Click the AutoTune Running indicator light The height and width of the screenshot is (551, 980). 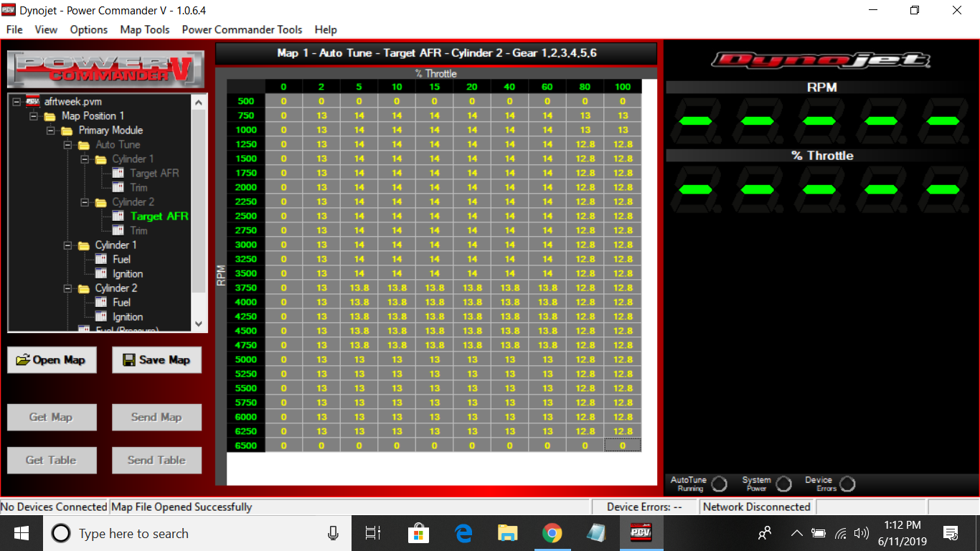coord(719,484)
